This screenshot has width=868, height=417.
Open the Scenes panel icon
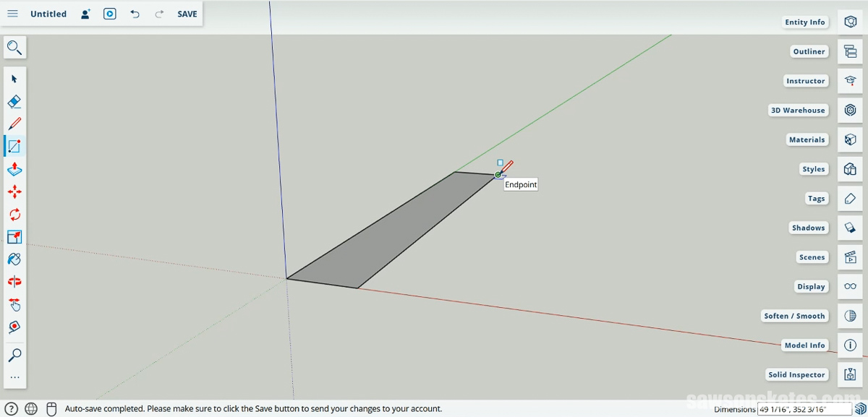click(x=851, y=257)
